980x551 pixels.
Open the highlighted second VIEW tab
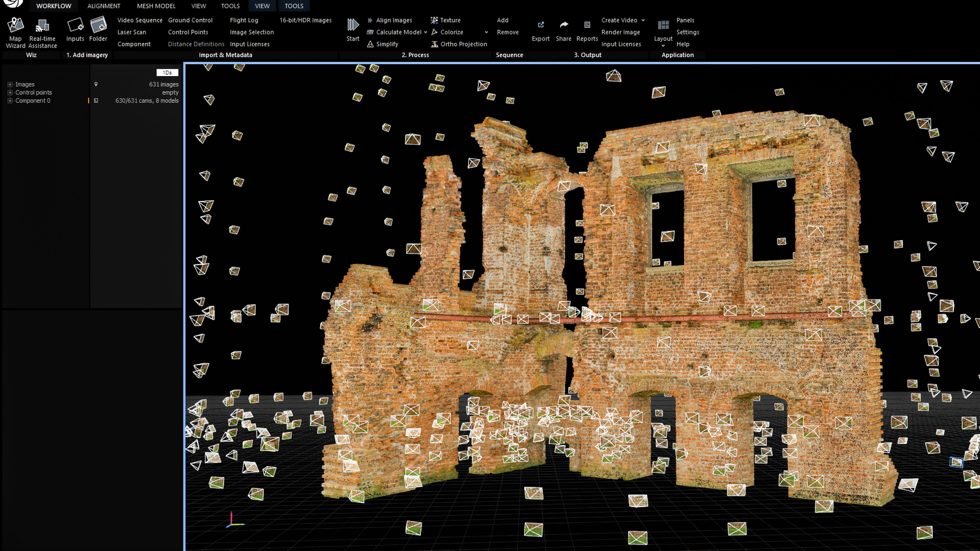(x=262, y=6)
